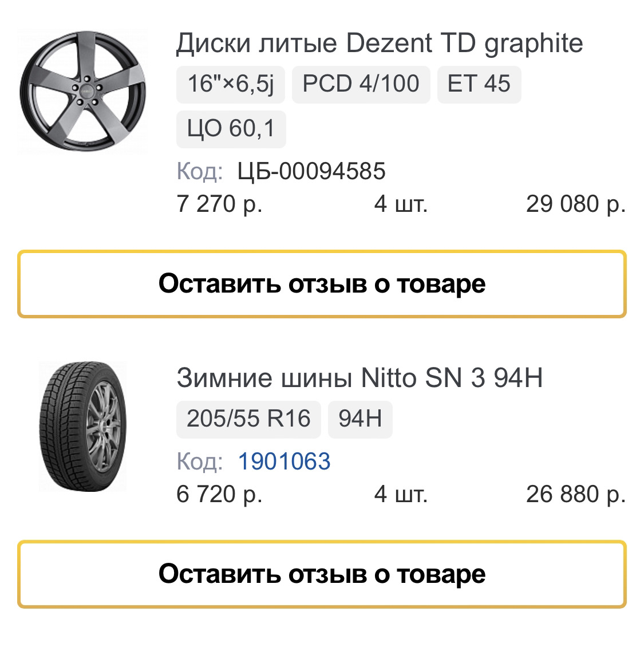Viewport: 644px width, 647px height.
Task: Click the ET 45 offset tag
Action: coord(479,84)
